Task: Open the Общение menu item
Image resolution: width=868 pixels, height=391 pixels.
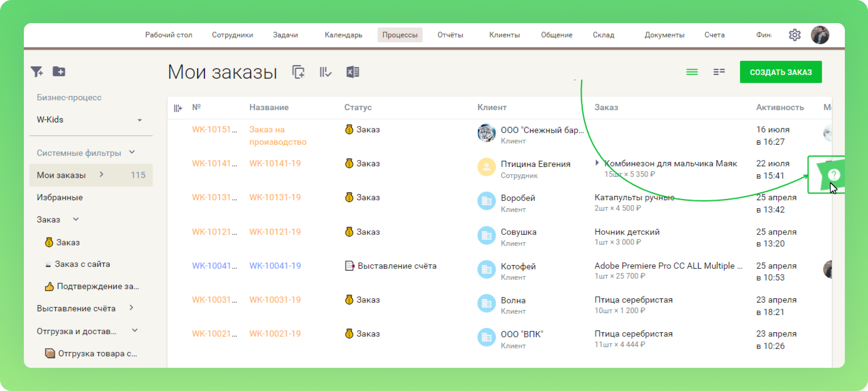Action: (557, 35)
